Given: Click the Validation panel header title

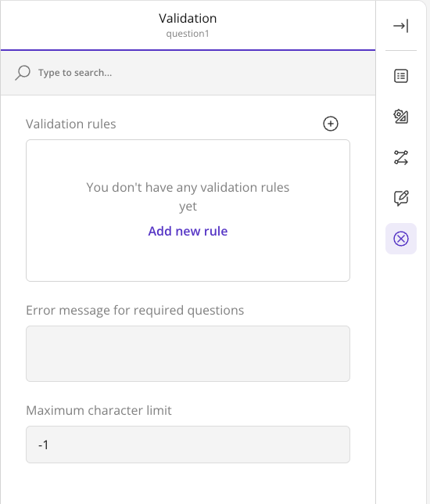Looking at the screenshot, I should (x=188, y=18).
